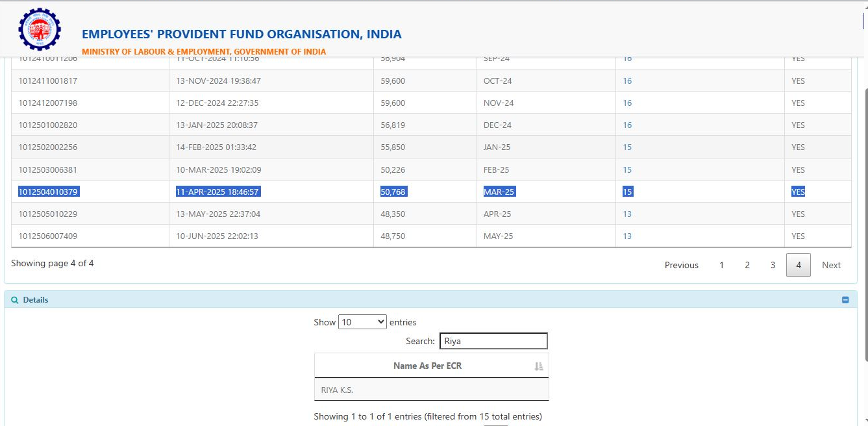Click highlighted wage month MAR-25

click(499, 192)
